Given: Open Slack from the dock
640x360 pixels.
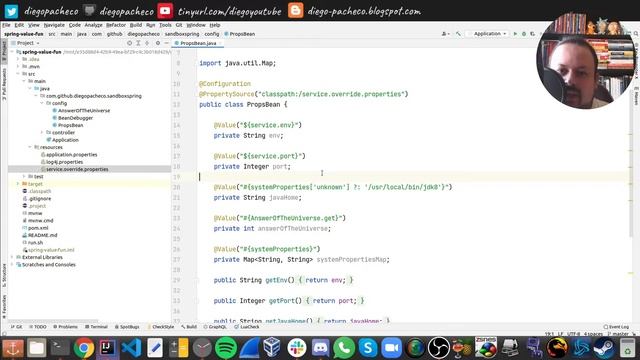Looking at the screenshot, I should pyautogui.click(x=297, y=348).
